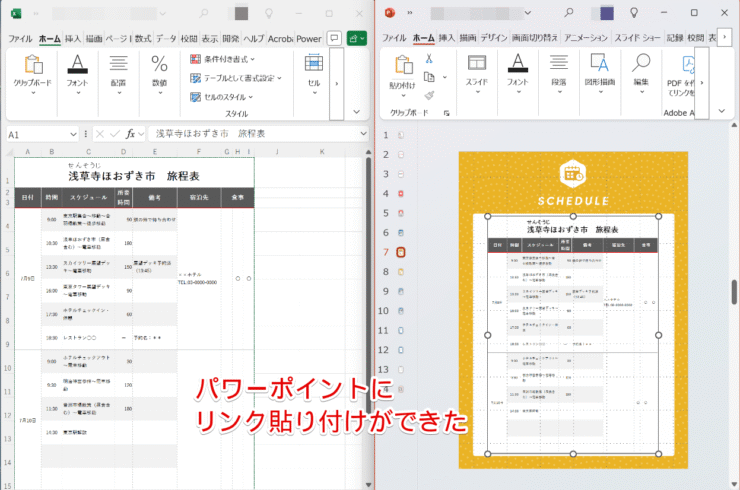Click PowerPoint Cut scissors icon

[x=429, y=59]
